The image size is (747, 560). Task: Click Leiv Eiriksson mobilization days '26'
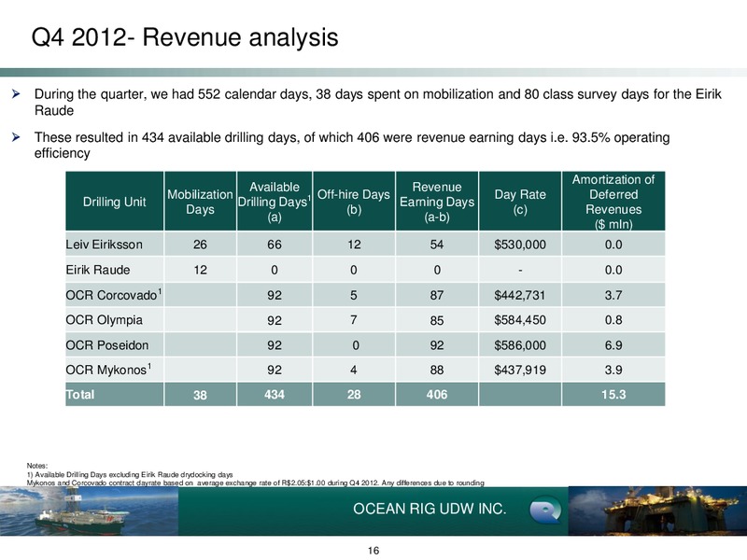pyautogui.click(x=200, y=245)
